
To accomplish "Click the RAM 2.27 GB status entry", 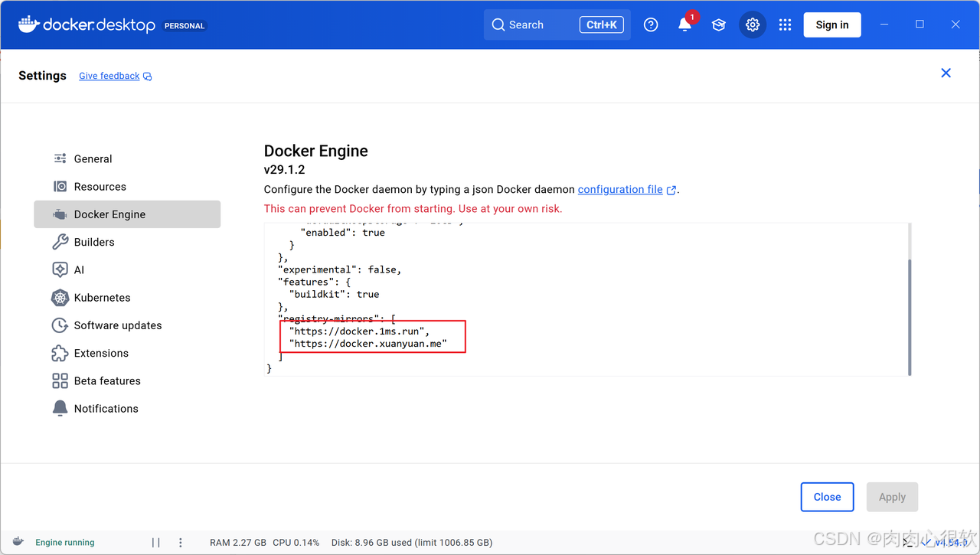I will tap(238, 543).
